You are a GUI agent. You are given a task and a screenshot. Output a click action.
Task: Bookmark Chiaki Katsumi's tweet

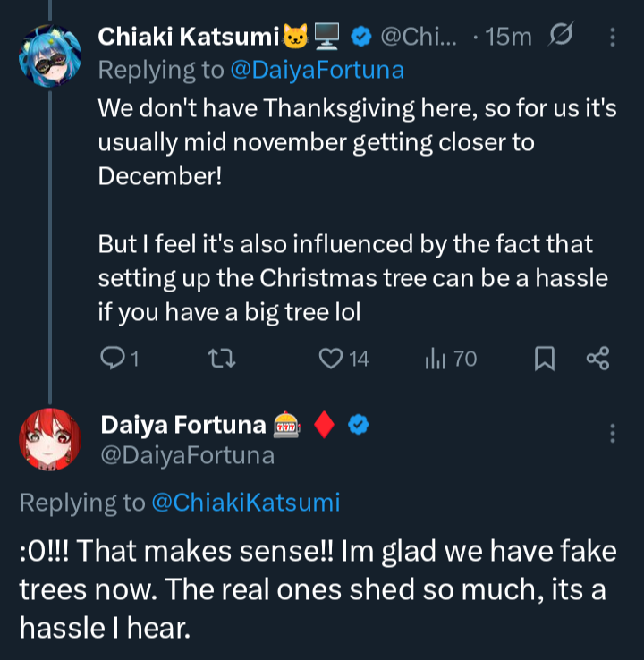[544, 359]
